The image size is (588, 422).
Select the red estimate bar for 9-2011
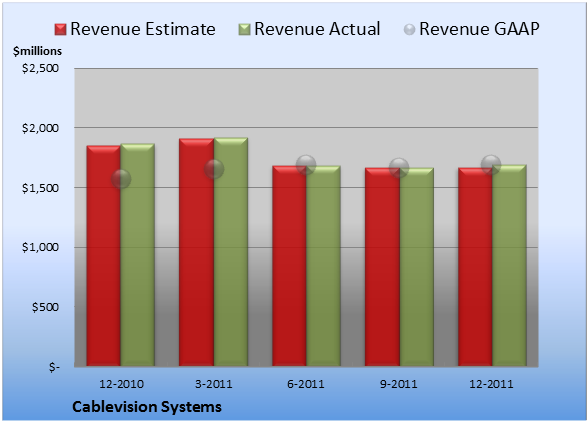click(x=382, y=267)
